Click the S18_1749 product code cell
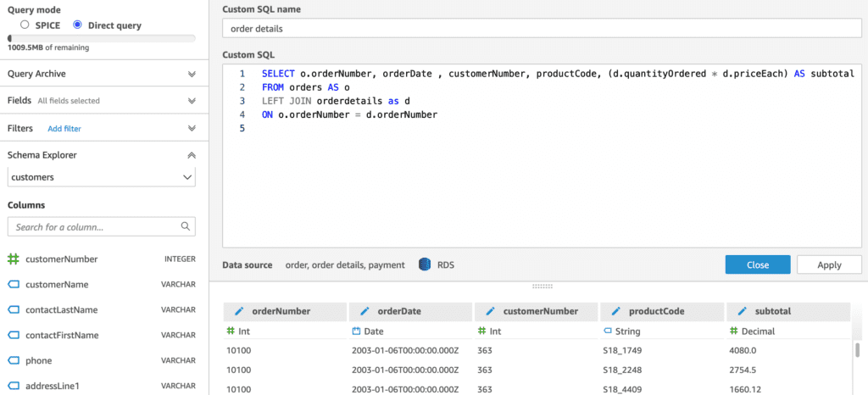The image size is (868, 395). [622, 350]
